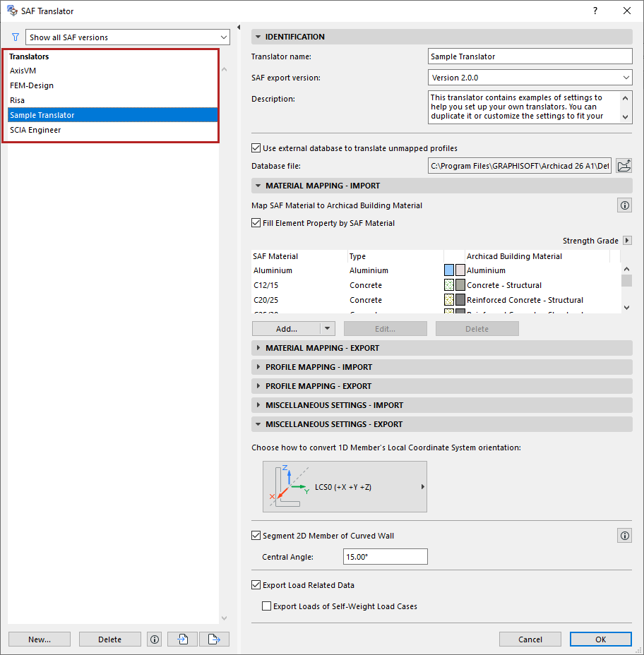Click the translator info icon beside Delete
This screenshot has width=644, height=655.
[x=155, y=639]
